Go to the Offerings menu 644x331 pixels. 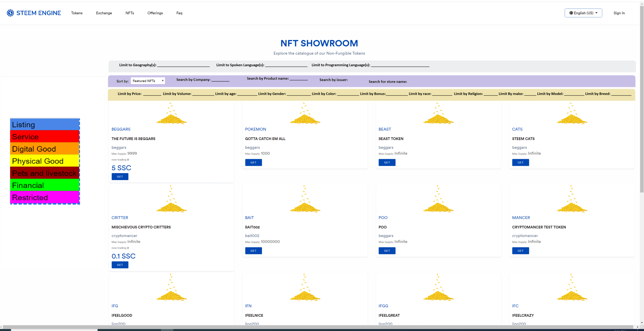(155, 13)
